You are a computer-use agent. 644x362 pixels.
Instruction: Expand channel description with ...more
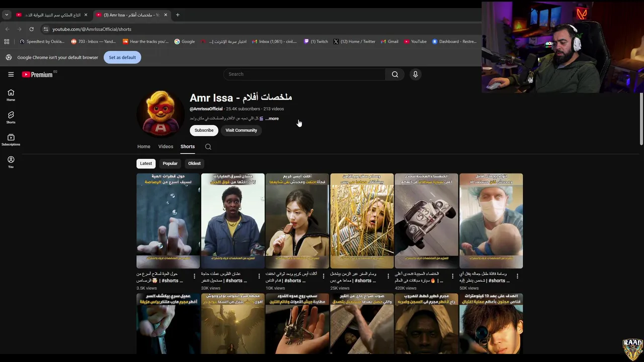(x=272, y=119)
